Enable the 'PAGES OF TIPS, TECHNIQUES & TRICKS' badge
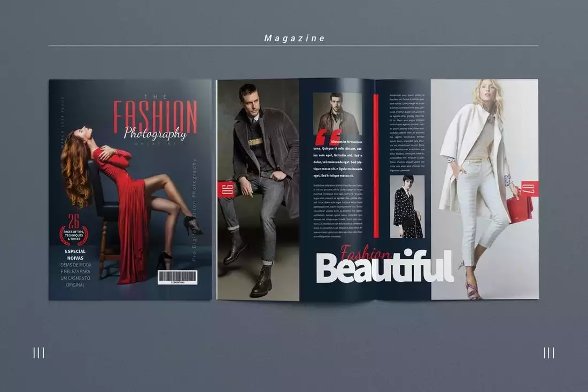Screen dimensions: 588x392 [x=74, y=233]
